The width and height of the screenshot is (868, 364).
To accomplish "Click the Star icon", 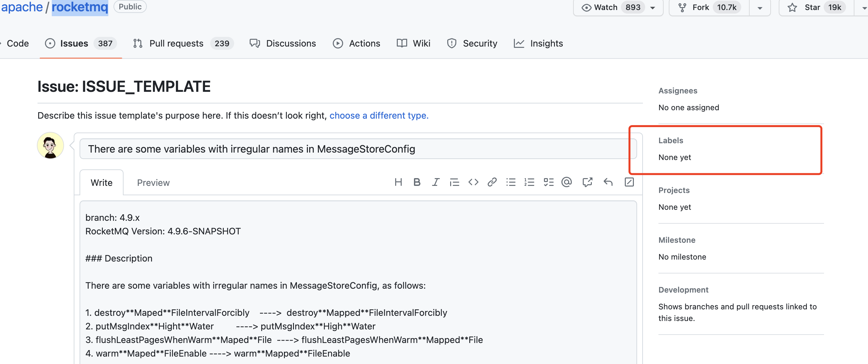I will pos(792,7).
